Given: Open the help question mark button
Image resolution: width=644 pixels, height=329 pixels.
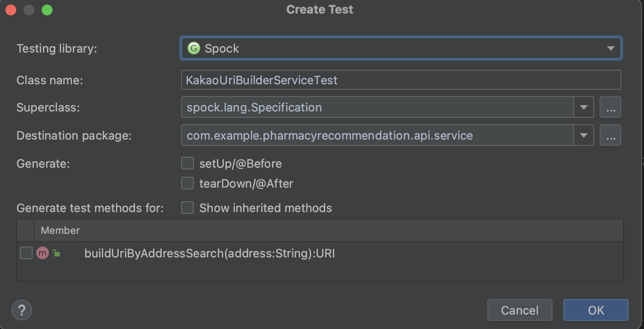Looking at the screenshot, I should click(22, 310).
